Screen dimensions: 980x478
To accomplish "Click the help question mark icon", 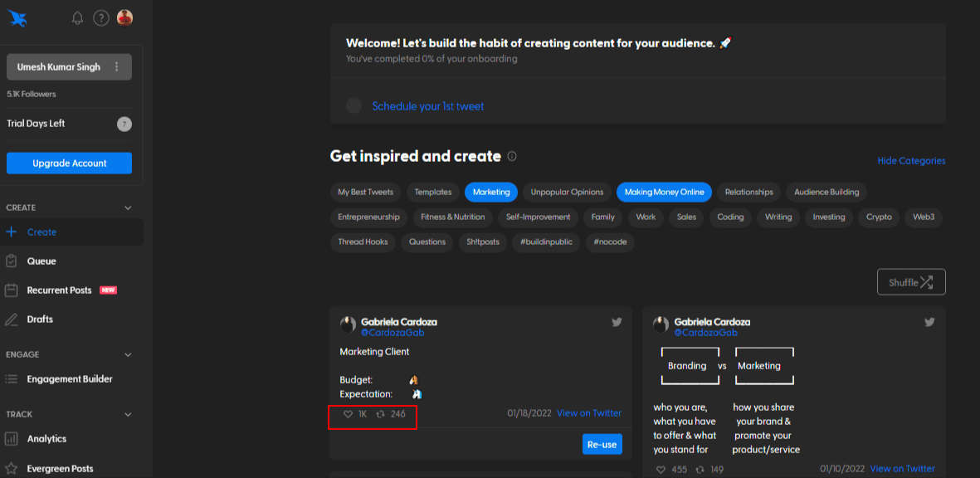I will click(x=100, y=17).
